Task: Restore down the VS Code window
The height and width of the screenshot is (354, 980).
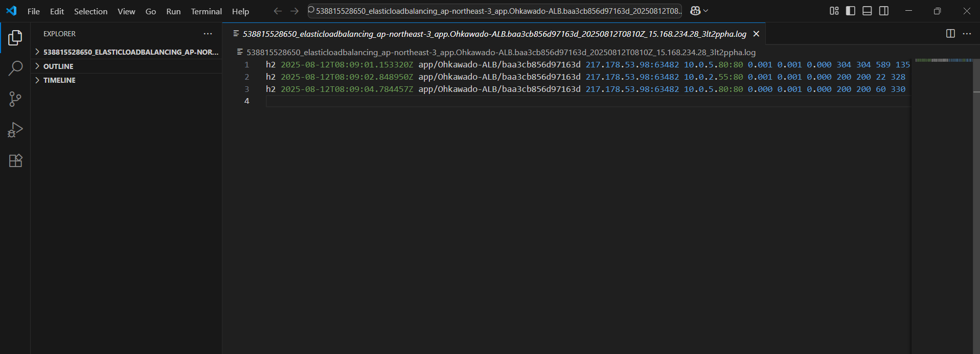Action: click(x=937, y=11)
